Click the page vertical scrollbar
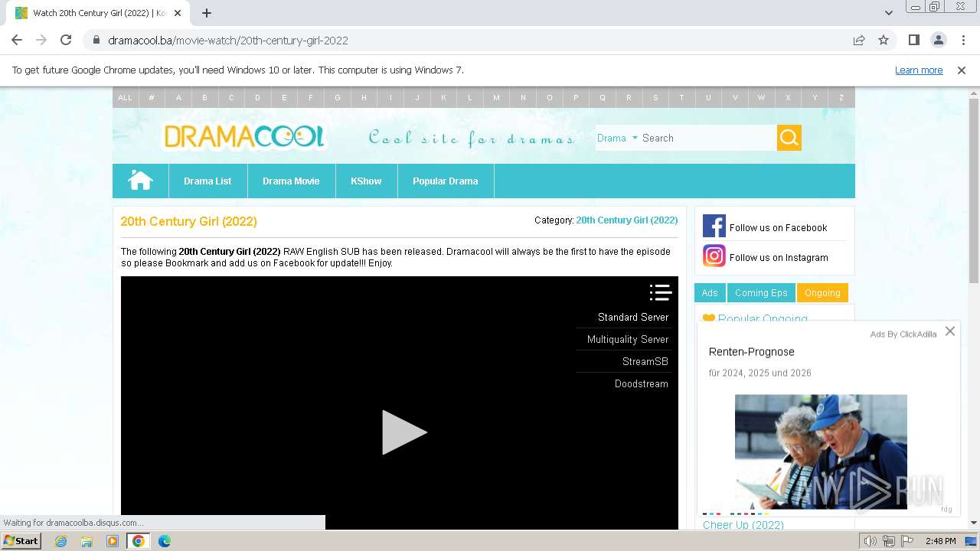This screenshot has width=980, height=551. pos(974,190)
